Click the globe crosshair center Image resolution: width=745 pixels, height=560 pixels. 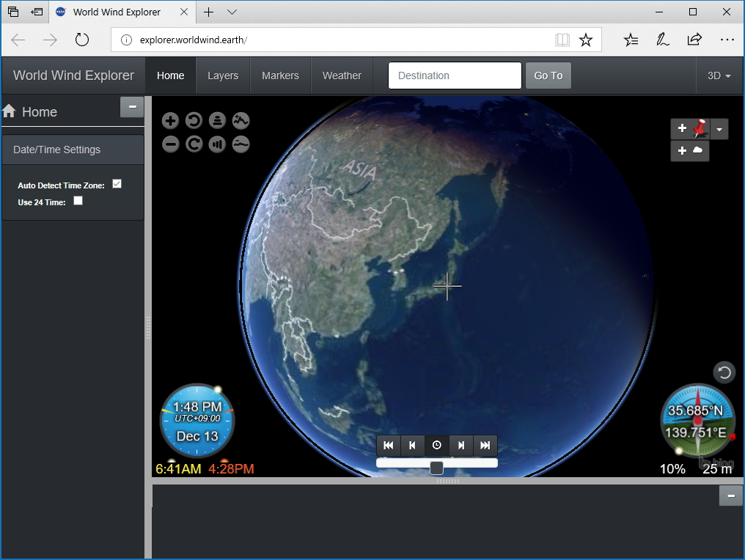447,286
